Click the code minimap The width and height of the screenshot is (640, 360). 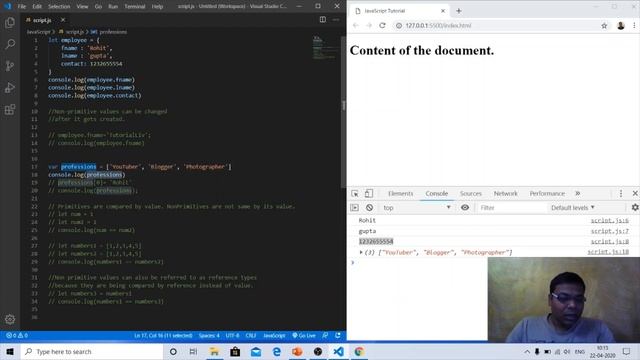(x=326, y=48)
